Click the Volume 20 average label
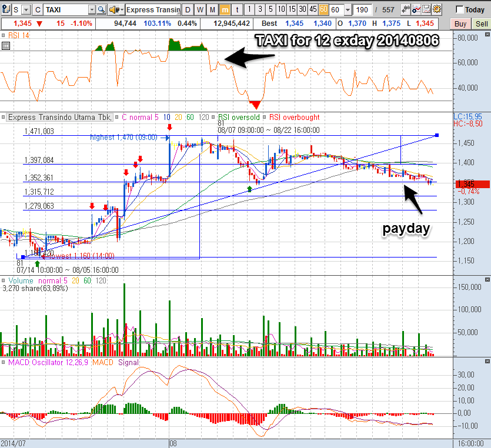Image resolution: width=491 pixels, height=448 pixels. (75, 280)
